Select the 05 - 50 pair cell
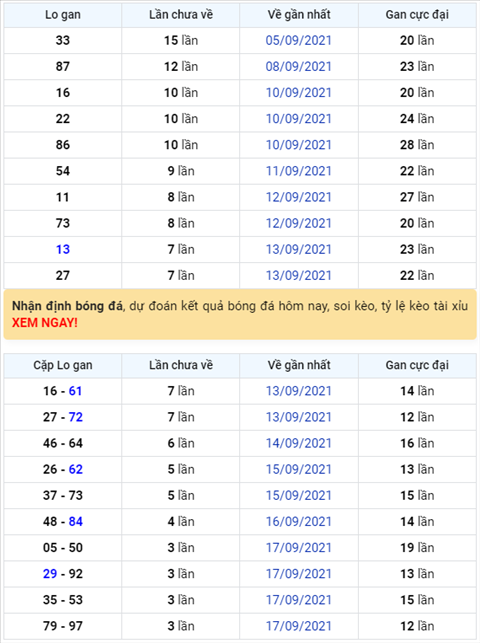480x643 pixels. [63, 547]
